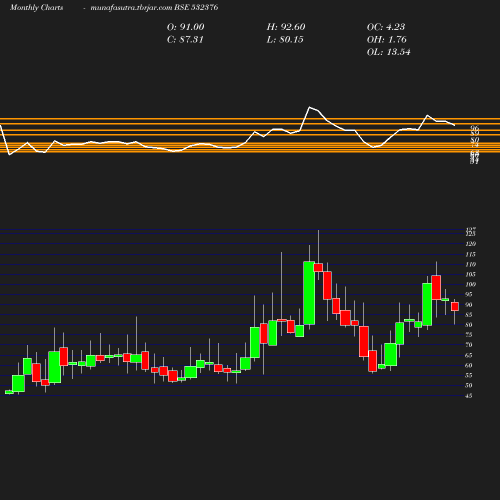Image resolution: width=500 pixels, height=500 pixels.
Task: Click the price axis label 50
Action: click(469, 386)
